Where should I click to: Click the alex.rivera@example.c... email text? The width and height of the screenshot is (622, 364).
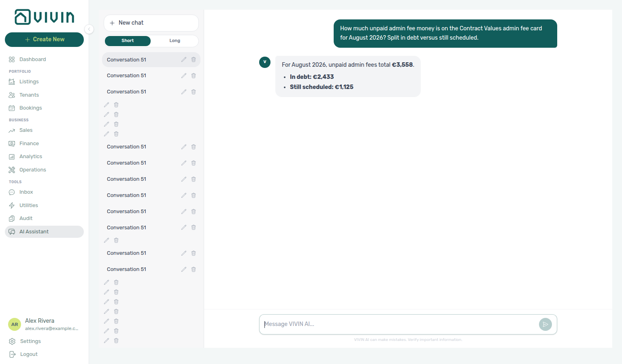[x=52, y=329]
